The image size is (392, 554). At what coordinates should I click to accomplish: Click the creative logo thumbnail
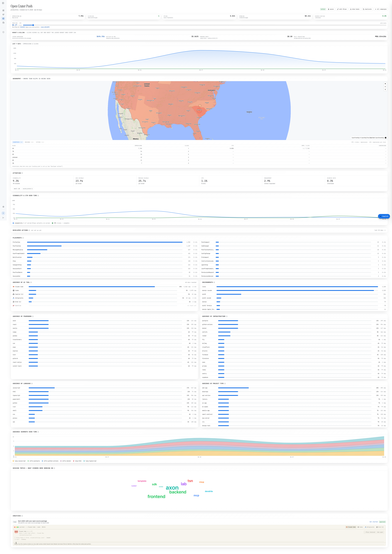(x=15, y=522)
